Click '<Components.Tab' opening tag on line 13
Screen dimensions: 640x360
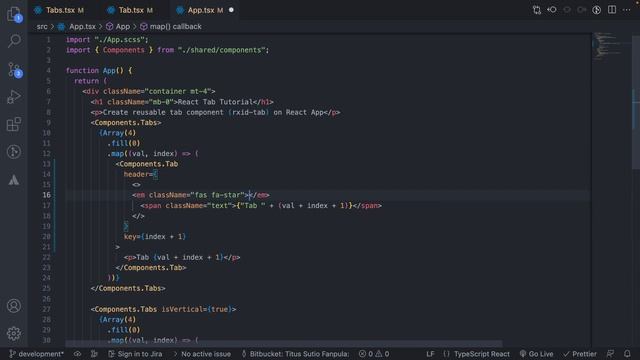tap(147, 164)
